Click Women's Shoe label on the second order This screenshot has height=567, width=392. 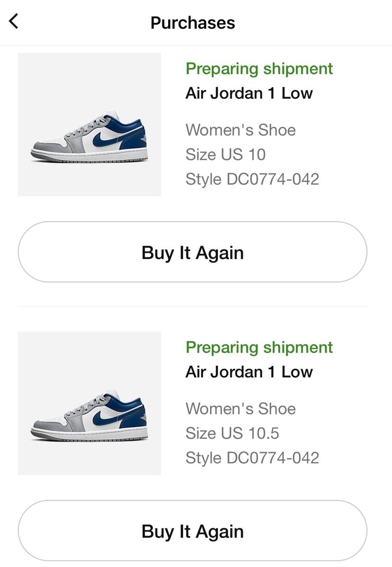[241, 408]
